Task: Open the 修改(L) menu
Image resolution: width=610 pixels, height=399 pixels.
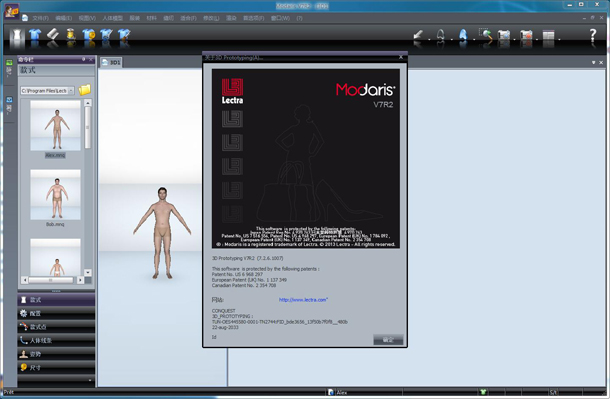Action: coord(211,18)
